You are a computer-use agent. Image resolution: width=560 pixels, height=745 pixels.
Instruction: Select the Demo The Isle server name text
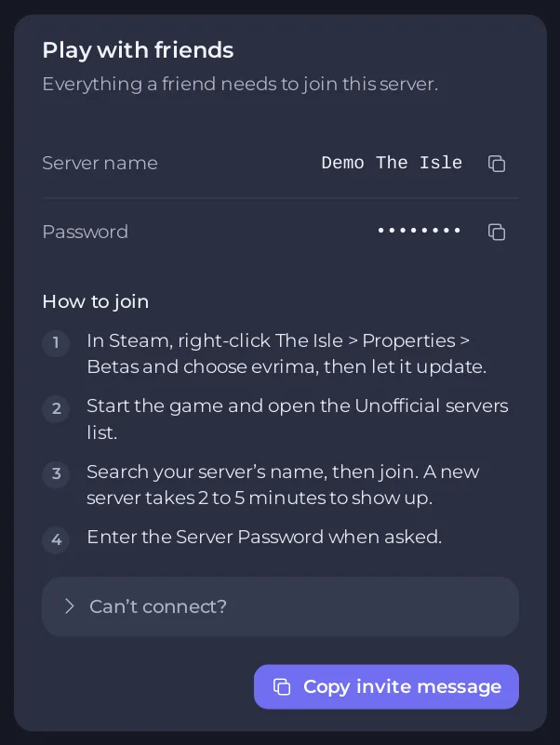click(x=392, y=163)
